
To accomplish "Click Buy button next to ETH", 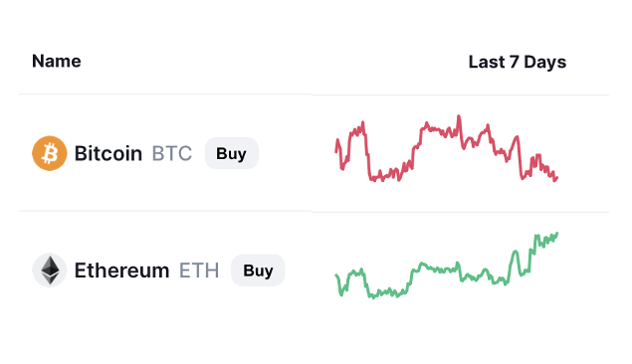I will click(x=258, y=271).
